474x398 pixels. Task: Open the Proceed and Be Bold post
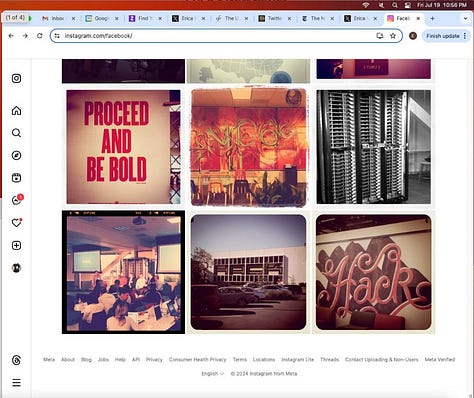click(x=123, y=147)
